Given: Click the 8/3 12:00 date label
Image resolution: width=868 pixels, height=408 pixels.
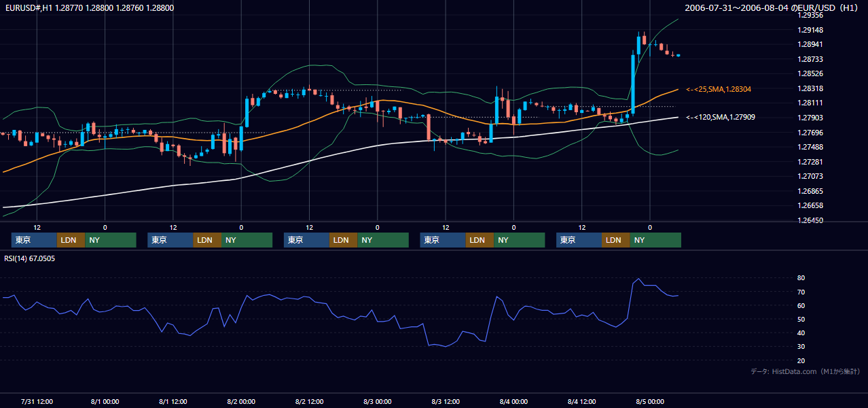Looking at the screenshot, I should click(446, 401).
